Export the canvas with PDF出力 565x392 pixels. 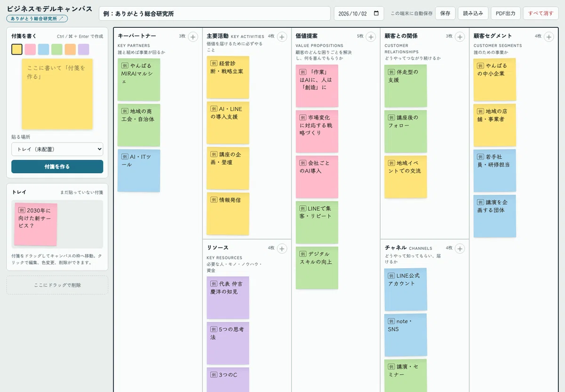(x=505, y=14)
